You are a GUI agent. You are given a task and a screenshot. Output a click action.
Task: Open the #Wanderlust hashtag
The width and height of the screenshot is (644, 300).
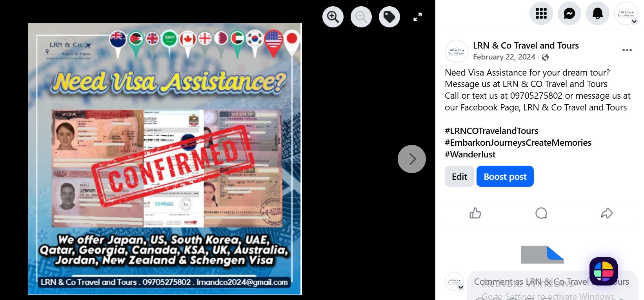(x=470, y=154)
